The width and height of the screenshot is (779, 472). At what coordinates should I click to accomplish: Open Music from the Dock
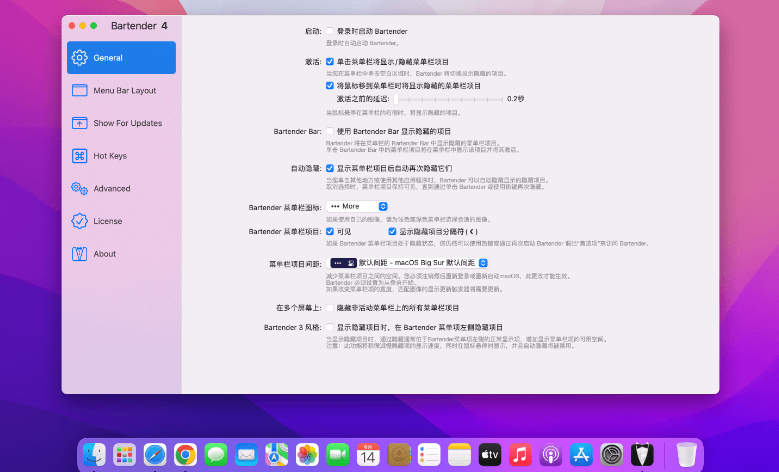pyautogui.click(x=520, y=455)
